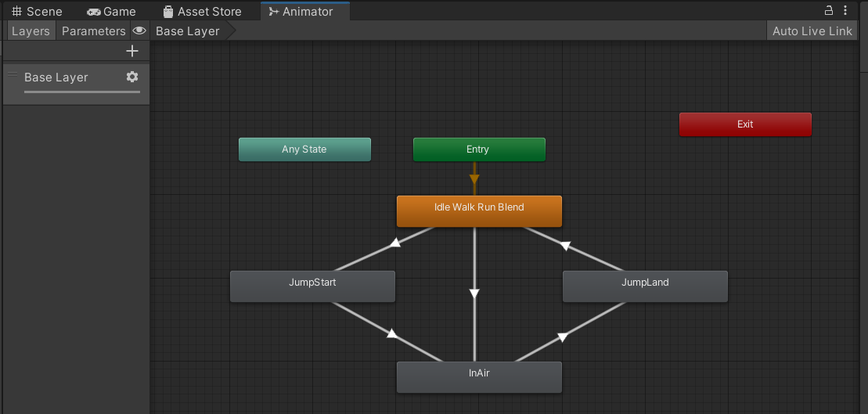Select the Exit node

(745, 124)
